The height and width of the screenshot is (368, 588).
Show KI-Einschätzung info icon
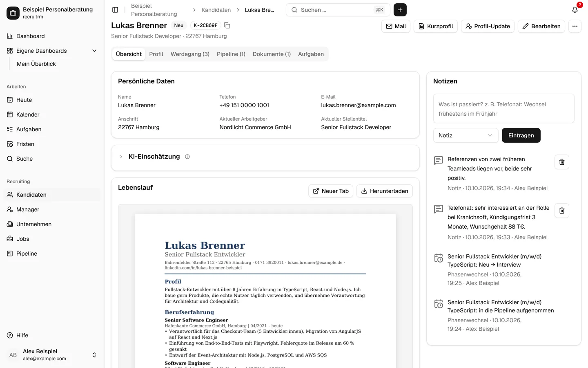click(187, 157)
